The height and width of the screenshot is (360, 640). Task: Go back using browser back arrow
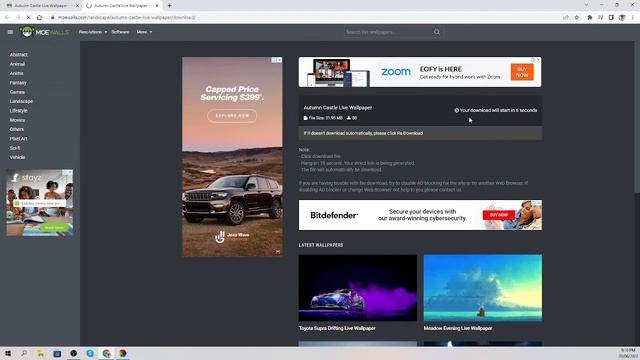(x=7, y=18)
